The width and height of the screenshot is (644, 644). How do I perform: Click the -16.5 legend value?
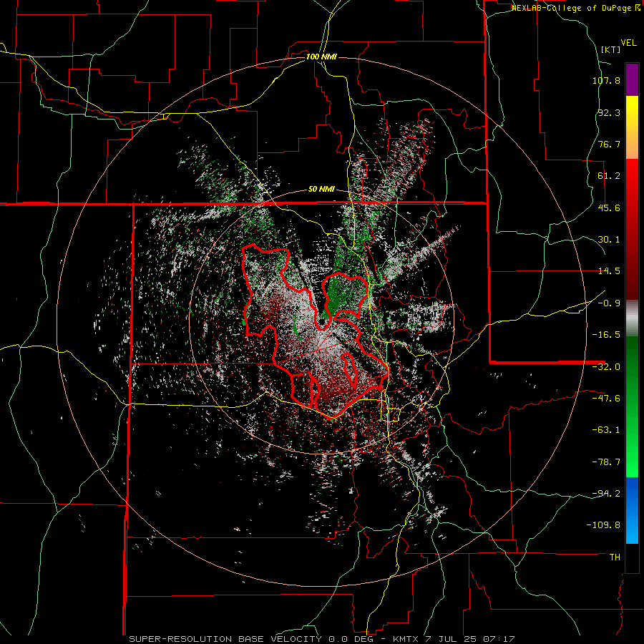tap(606, 335)
